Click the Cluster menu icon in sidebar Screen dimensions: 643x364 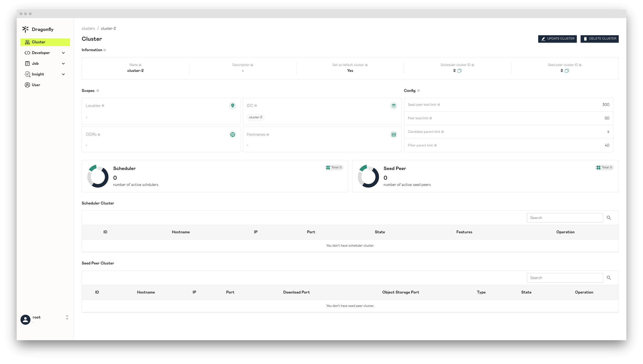click(27, 42)
